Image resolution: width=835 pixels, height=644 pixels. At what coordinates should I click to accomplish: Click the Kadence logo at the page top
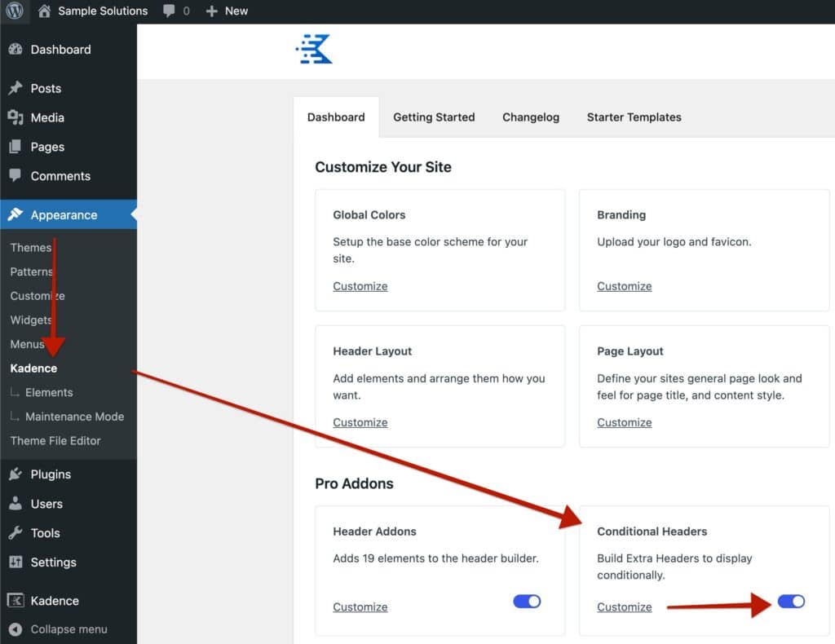point(313,49)
